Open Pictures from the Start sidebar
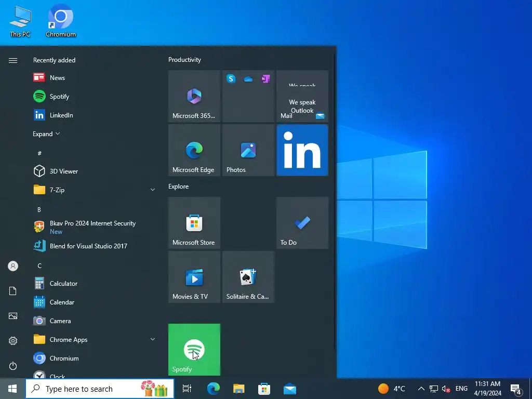 (x=13, y=316)
